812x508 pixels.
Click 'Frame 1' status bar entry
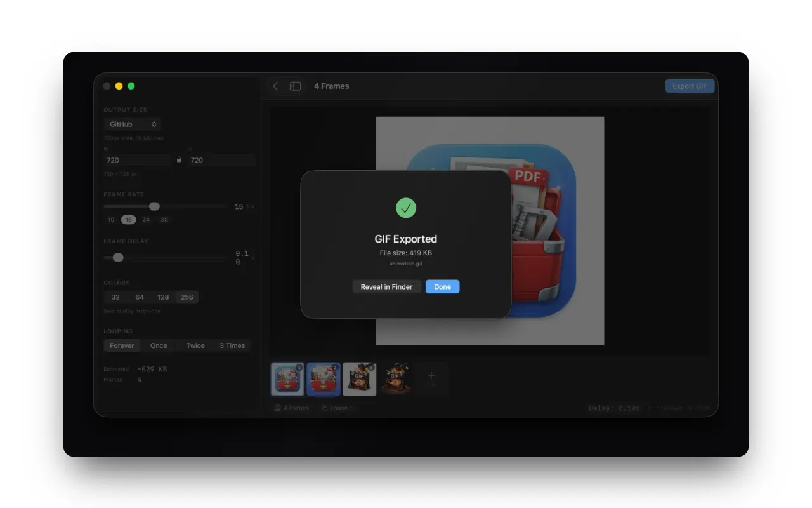coord(337,408)
